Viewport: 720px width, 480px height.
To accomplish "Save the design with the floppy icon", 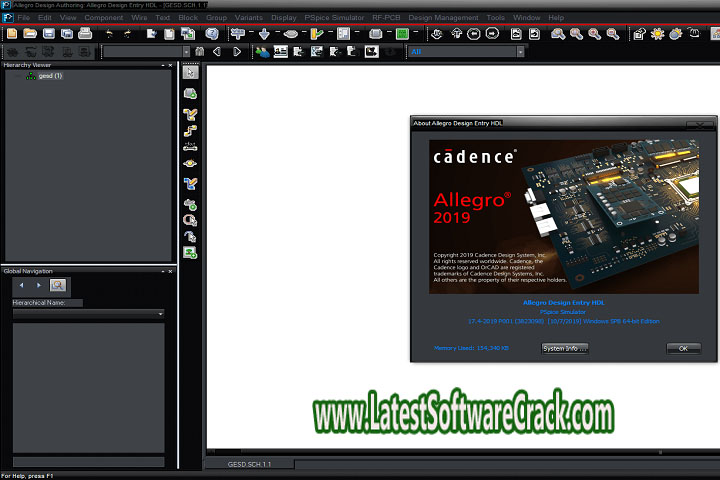I will pos(49,34).
